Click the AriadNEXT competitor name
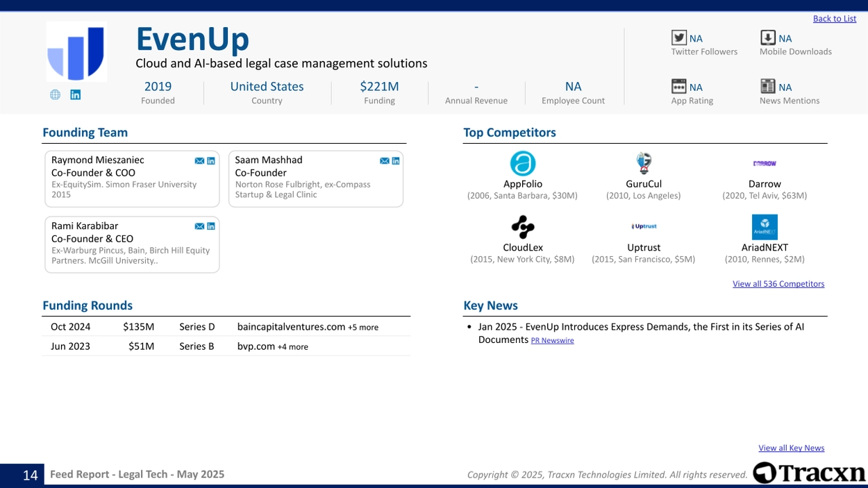 point(765,248)
